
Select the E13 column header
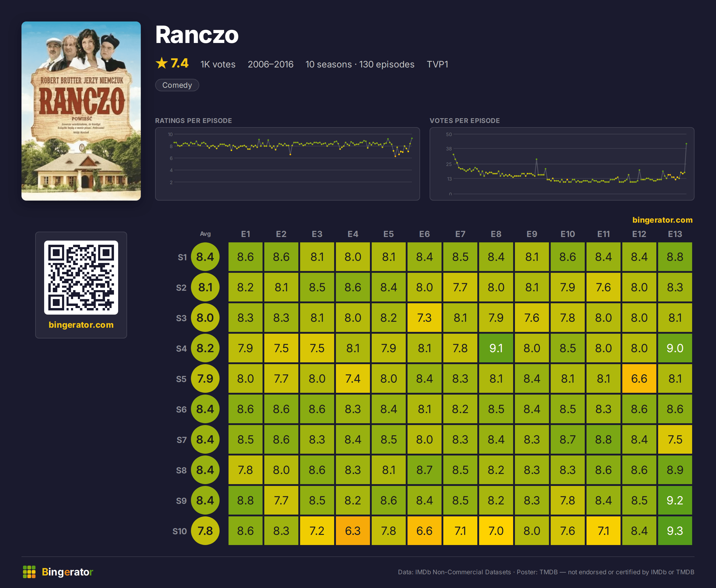[675, 234]
